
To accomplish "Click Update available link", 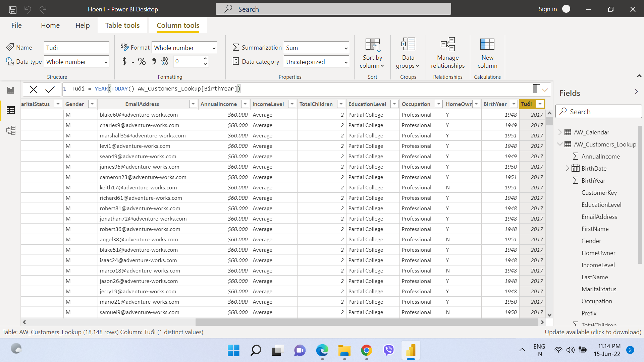I will [593, 332].
